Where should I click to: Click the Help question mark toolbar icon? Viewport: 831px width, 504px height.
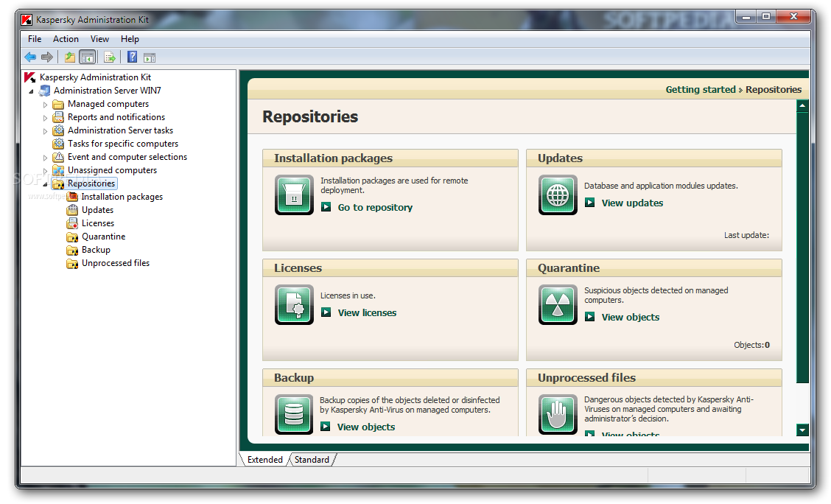[132, 57]
